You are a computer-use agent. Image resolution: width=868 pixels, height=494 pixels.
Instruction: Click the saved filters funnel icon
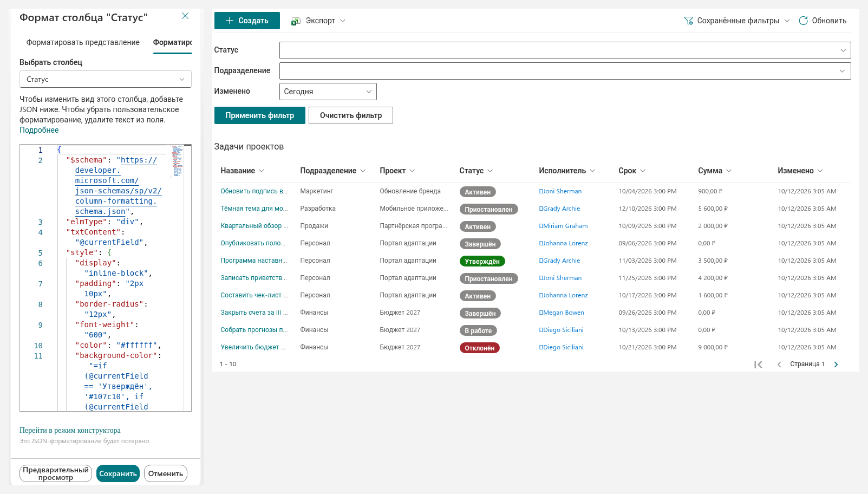688,21
